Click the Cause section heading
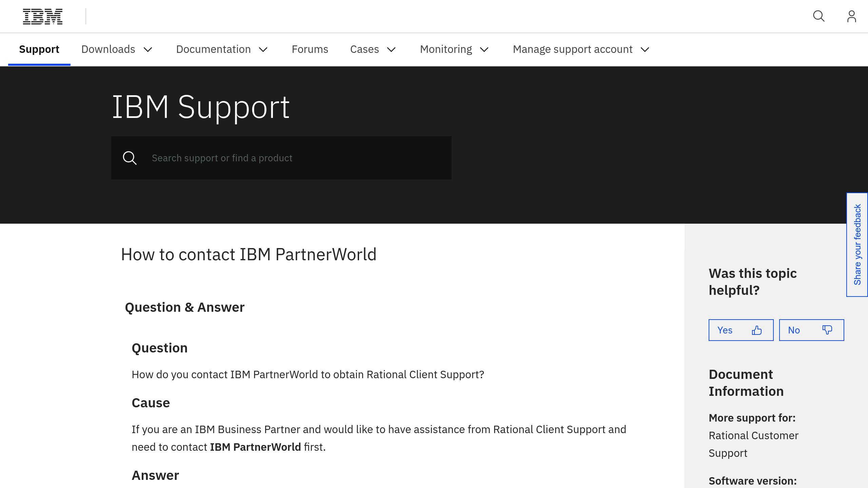Screen dimensions: 868x488 click(151, 403)
